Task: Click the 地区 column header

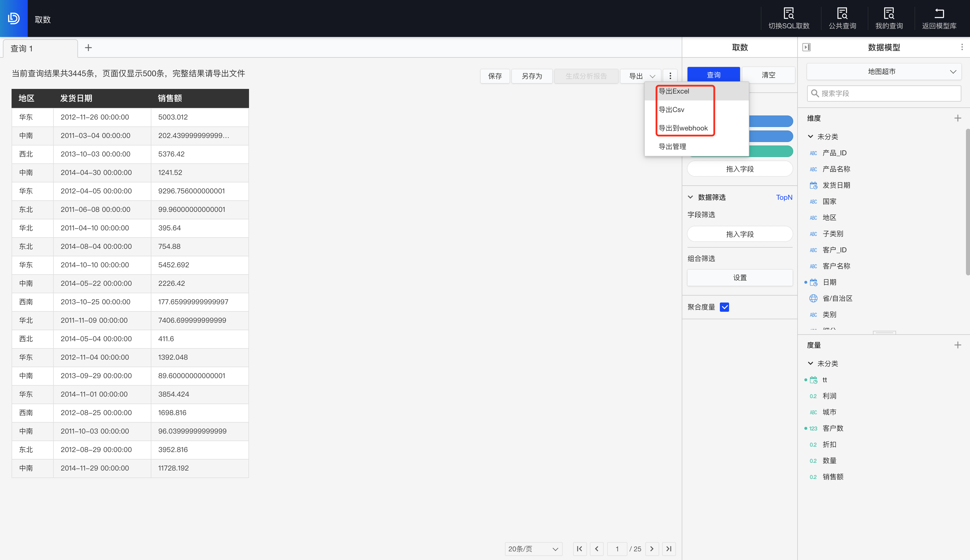Action: point(33,98)
